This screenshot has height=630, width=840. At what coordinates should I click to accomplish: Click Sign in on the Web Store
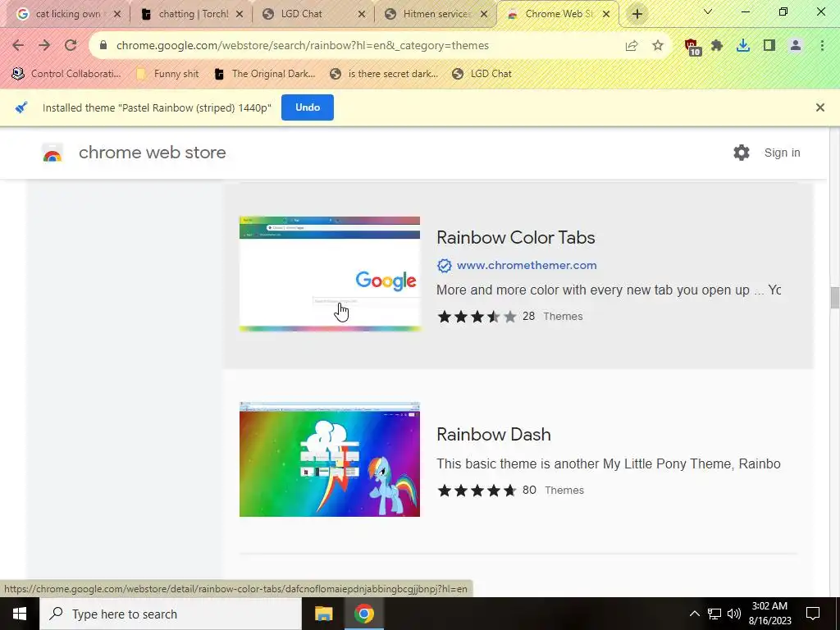pyautogui.click(x=782, y=153)
